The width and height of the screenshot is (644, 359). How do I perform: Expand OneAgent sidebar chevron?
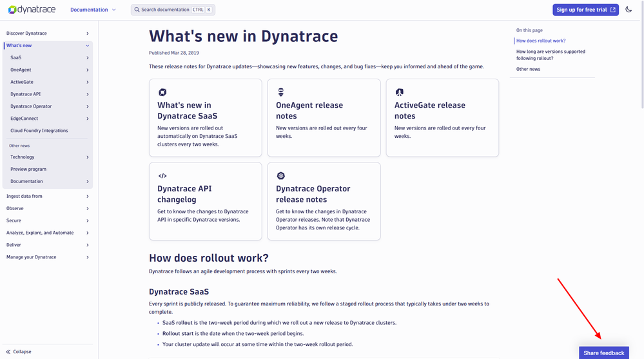(88, 70)
